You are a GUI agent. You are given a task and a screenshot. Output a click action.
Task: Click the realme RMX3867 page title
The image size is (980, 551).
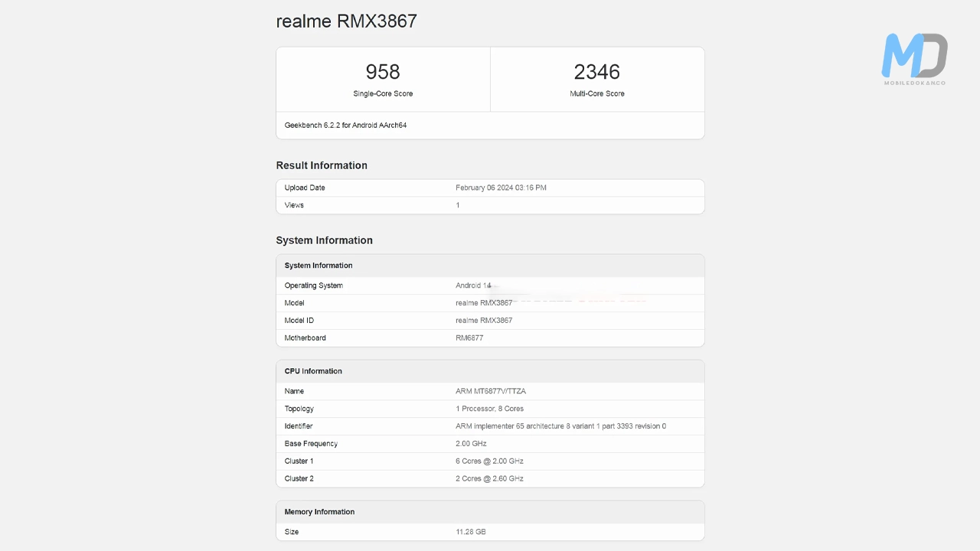click(x=346, y=21)
